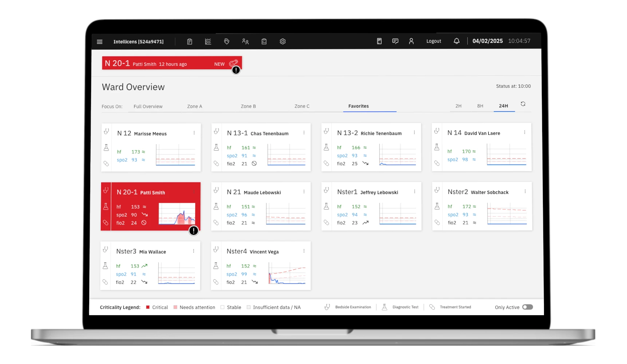Viewport: 627px width, 364px height.
Task: Select the 8H time range tab
Action: point(480,106)
